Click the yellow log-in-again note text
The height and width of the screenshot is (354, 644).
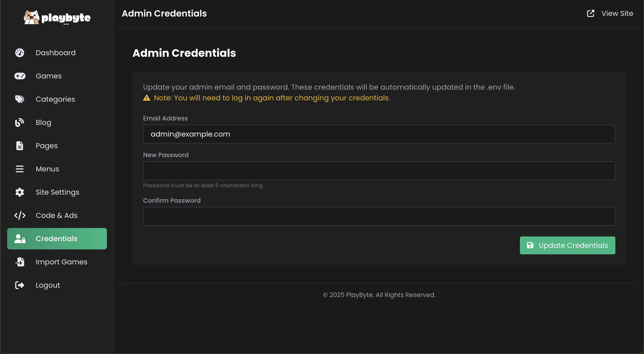pos(272,98)
